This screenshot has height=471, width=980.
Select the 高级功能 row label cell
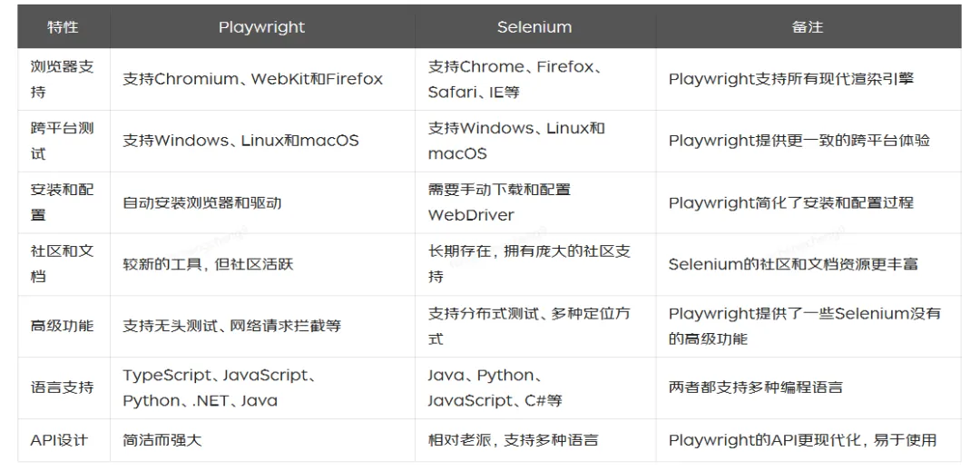(63, 326)
